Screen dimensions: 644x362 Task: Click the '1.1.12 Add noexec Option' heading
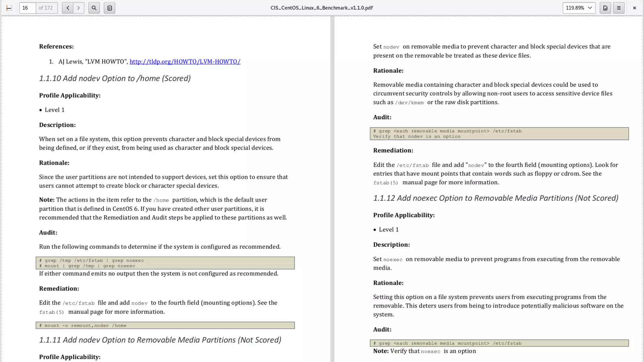tap(496, 198)
